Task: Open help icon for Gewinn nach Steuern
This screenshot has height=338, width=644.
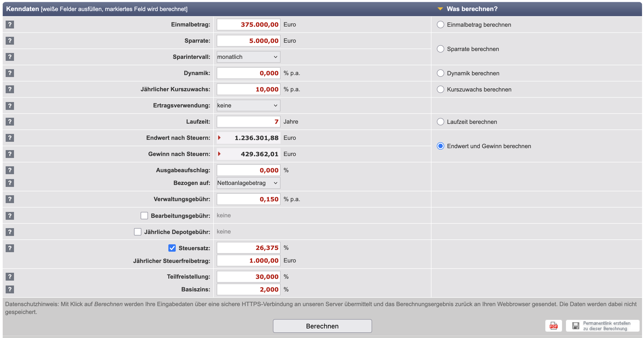Action: [10, 154]
